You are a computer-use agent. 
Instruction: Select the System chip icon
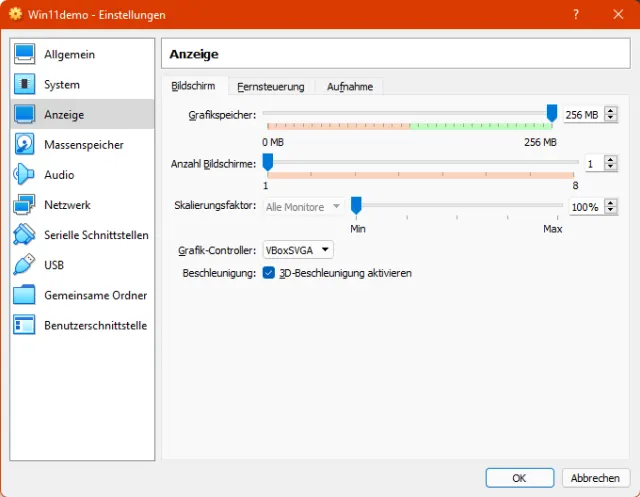pyautogui.click(x=25, y=84)
